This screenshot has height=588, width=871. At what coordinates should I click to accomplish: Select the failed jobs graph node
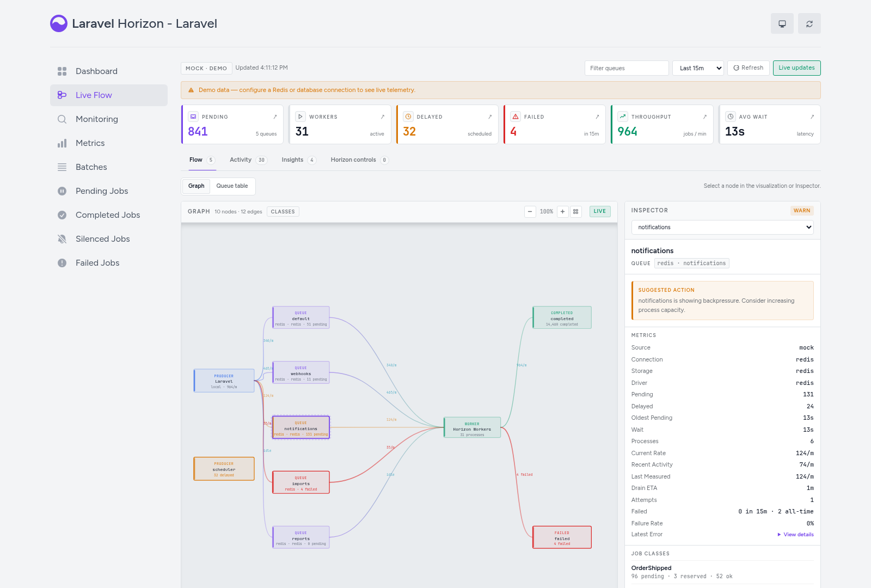(x=562, y=537)
